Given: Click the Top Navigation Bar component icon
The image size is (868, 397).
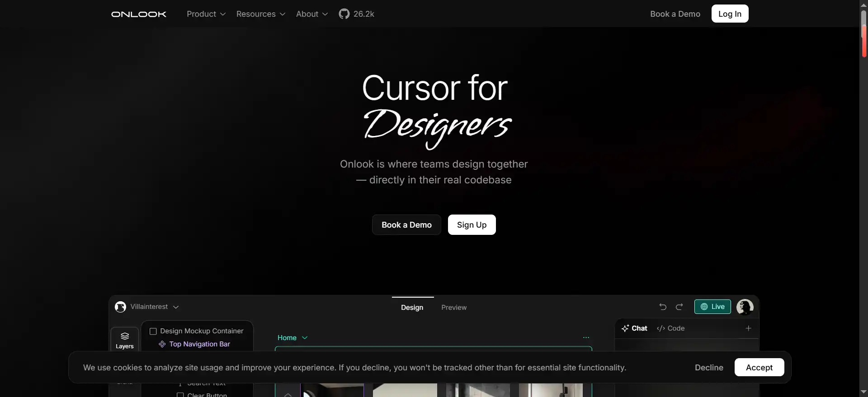Looking at the screenshot, I should 162,344.
